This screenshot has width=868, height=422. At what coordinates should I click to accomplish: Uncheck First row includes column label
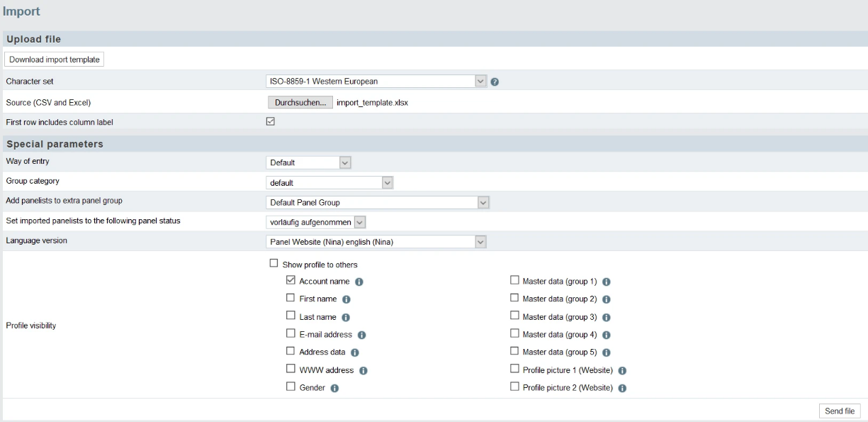(x=270, y=121)
